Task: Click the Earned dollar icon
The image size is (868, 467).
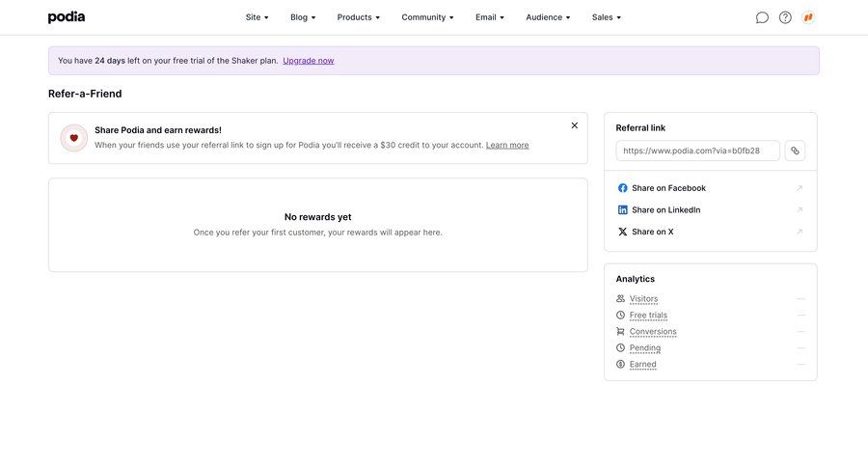Action: tap(620, 364)
